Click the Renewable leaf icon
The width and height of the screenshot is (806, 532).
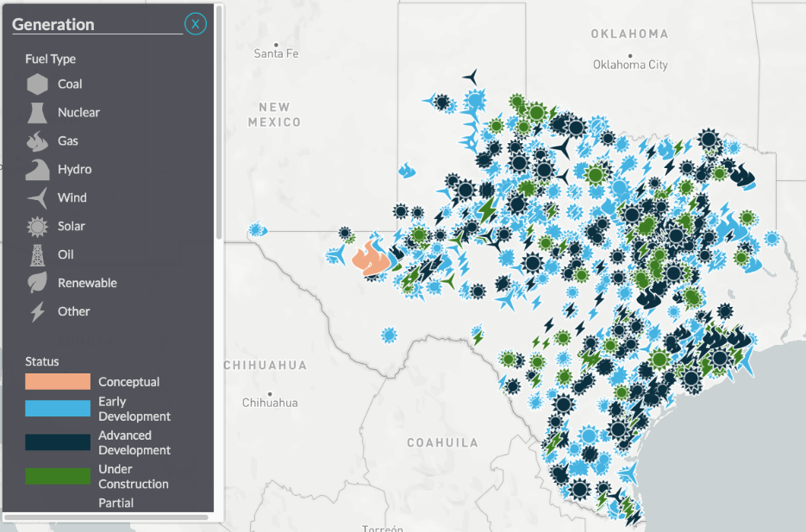38,283
